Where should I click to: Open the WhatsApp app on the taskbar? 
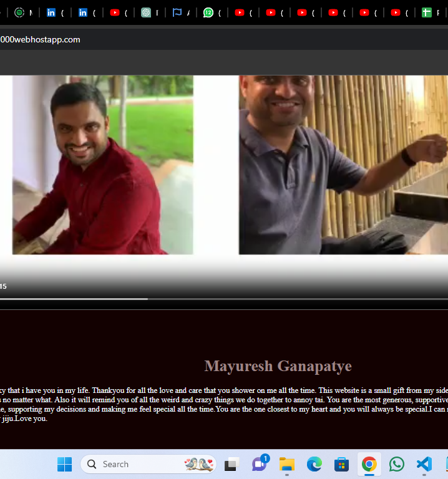pos(396,464)
